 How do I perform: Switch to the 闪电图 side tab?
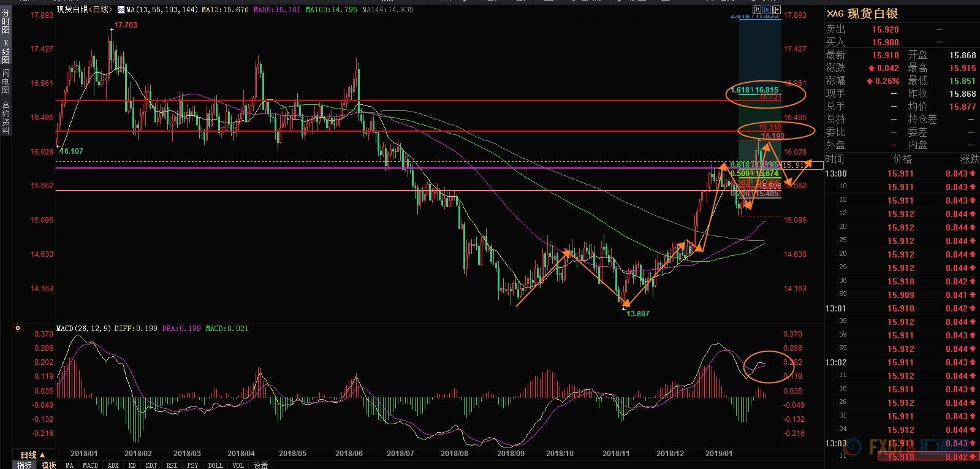click(x=6, y=81)
